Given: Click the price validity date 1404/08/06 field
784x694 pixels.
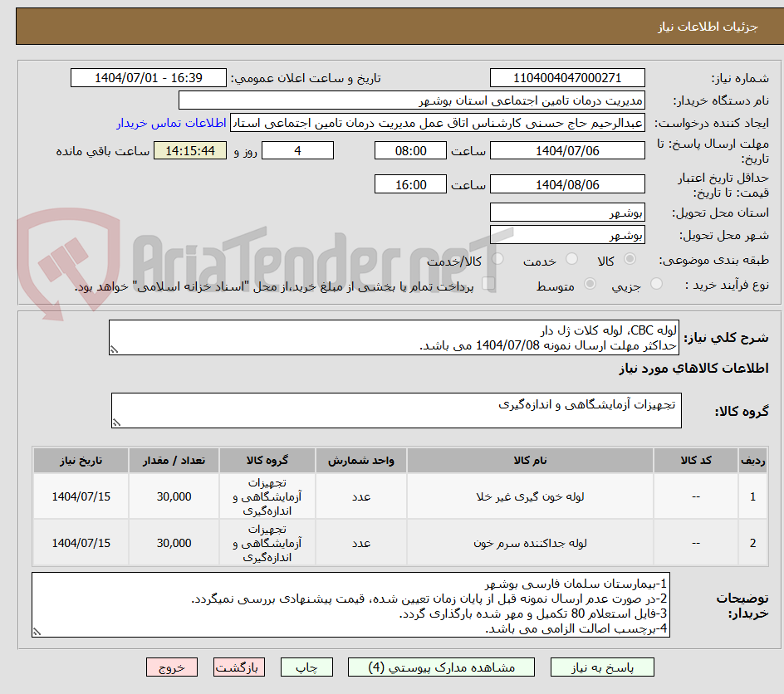Looking at the screenshot, I should 567,184.
